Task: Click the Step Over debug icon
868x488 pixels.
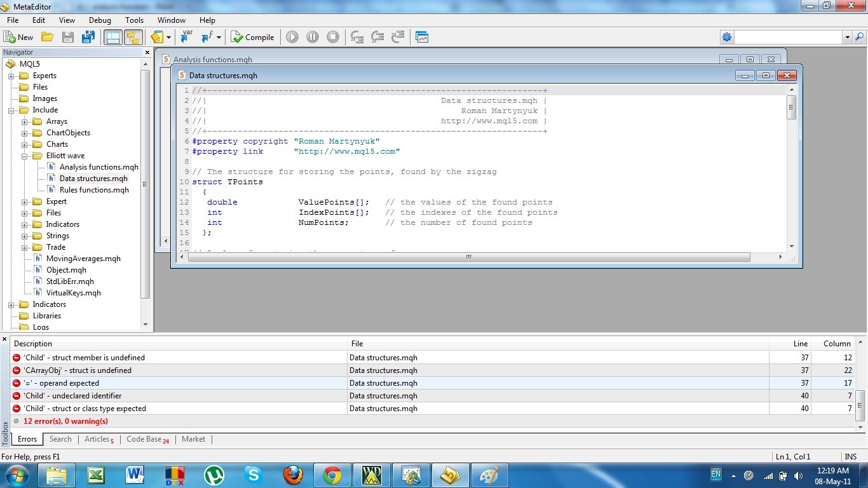Action: point(377,37)
